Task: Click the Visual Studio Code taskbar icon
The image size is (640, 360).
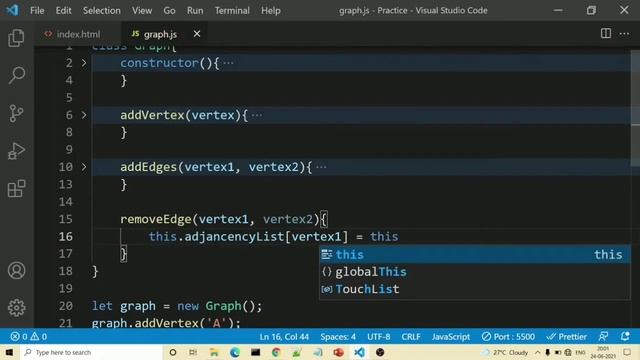Action: click(x=359, y=352)
